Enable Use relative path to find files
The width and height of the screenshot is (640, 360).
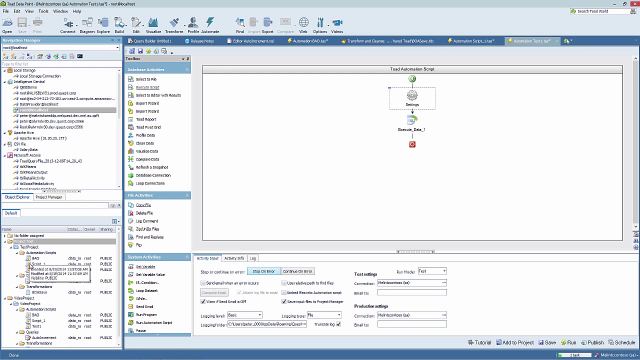tap(284, 283)
